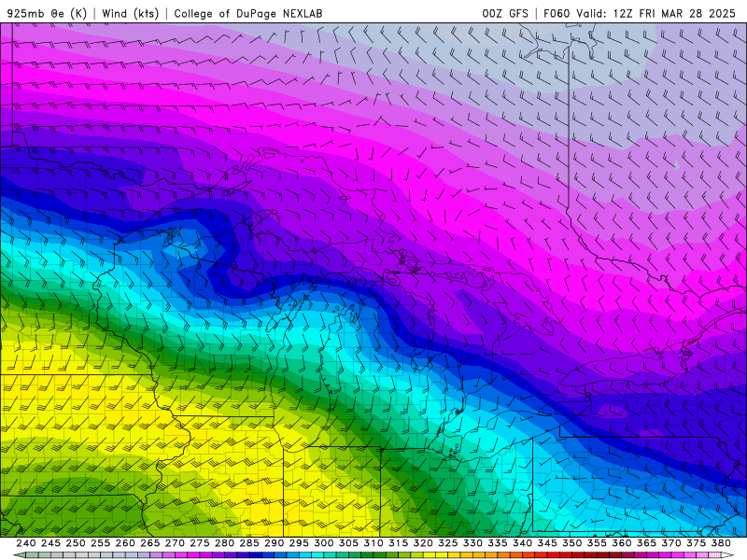Select the 245 label on the legend
Screen dimensions: 747x560
pyautogui.click(x=50, y=543)
